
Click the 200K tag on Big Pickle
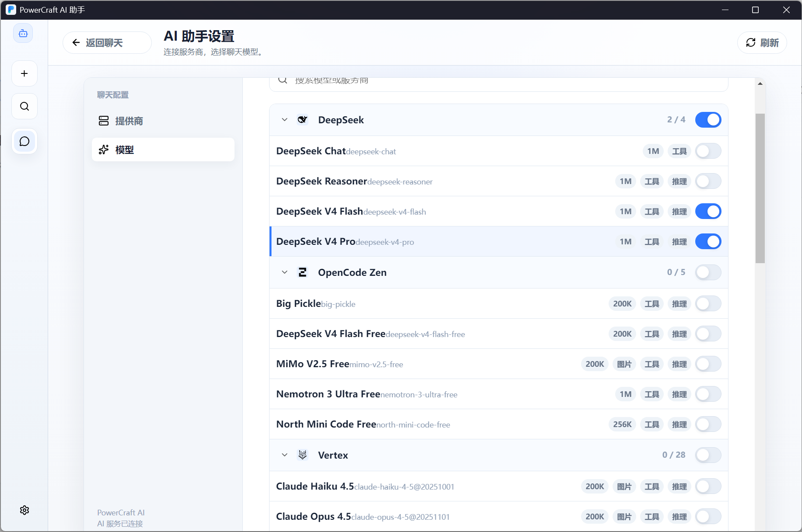pos(622,304)
